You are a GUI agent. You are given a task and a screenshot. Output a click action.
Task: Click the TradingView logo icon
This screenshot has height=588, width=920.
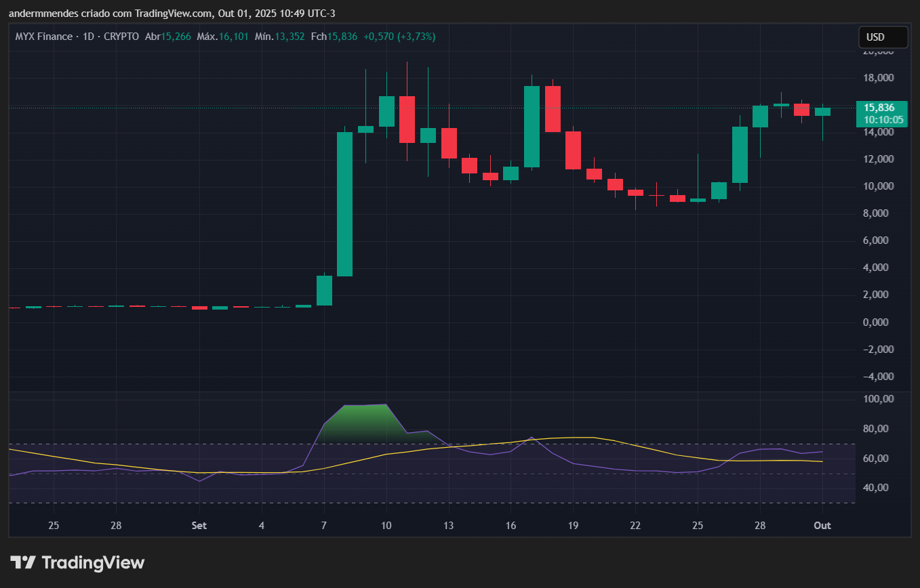tap(22, 562)
